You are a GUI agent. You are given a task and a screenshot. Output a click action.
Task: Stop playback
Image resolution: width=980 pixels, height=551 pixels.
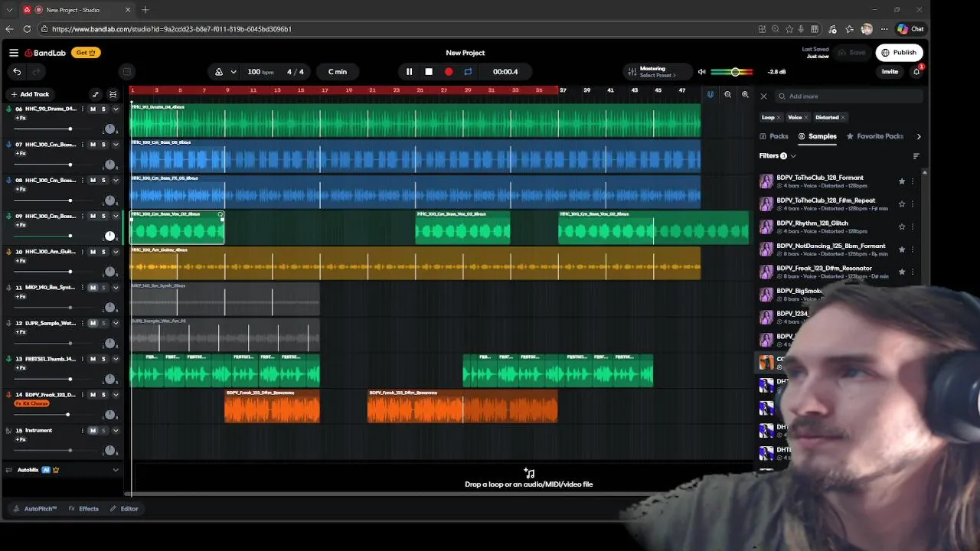(429, 72)
